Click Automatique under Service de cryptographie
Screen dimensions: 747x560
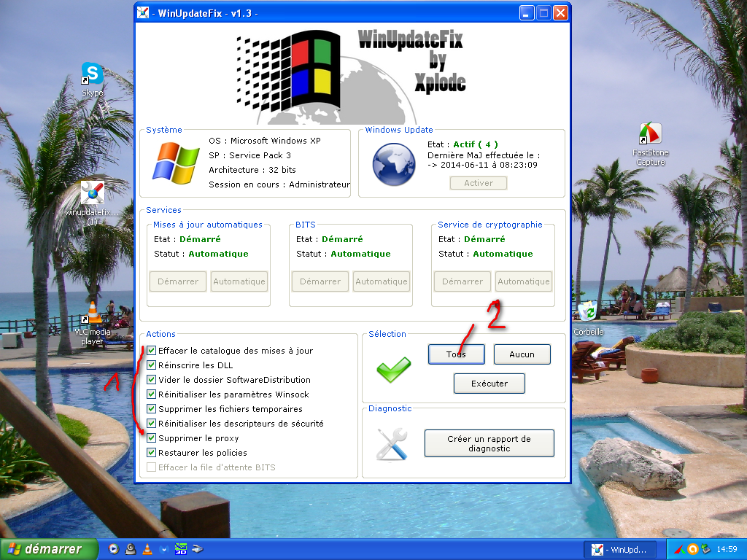(524, 281)
